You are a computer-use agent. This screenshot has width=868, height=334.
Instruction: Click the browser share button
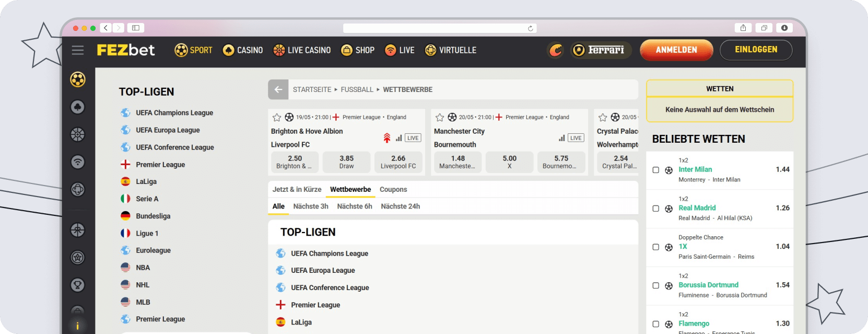pos(743,28)
